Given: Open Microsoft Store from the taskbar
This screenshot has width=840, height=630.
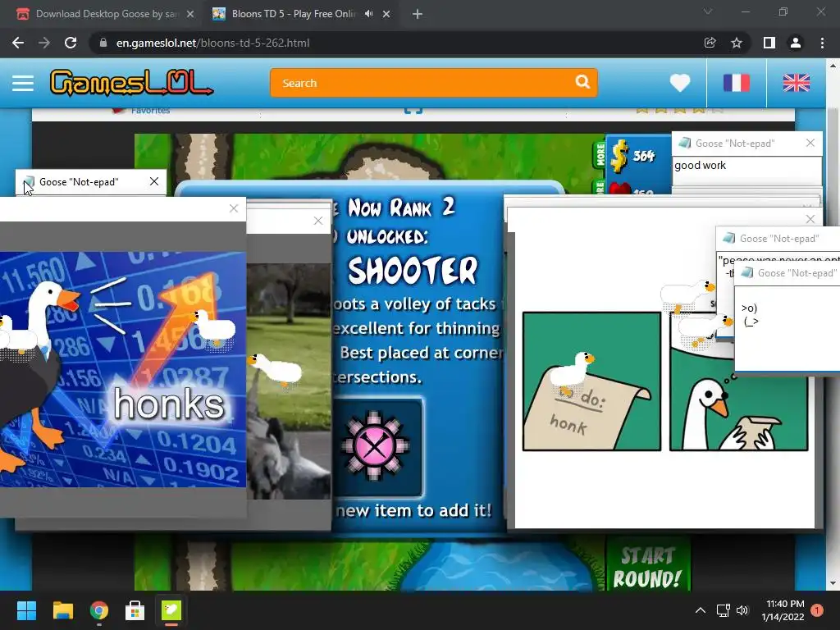Looking at the screenshot, I should [135, 610].
